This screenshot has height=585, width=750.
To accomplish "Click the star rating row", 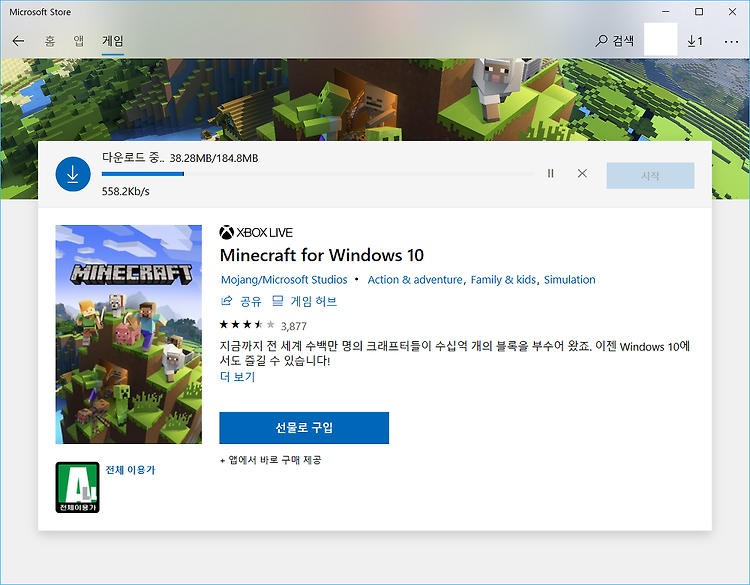I will coord(247,325).
